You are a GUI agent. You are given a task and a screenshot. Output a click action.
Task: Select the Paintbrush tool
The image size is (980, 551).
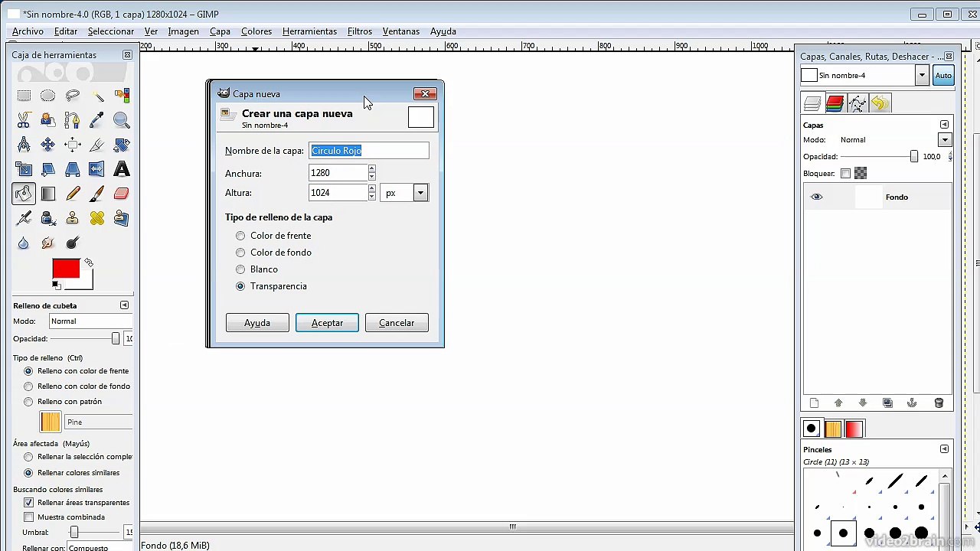point(97,194)
